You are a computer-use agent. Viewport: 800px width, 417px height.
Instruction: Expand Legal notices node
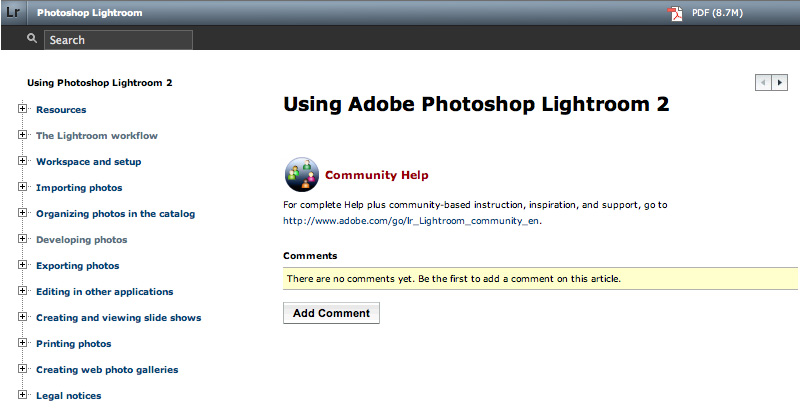(x=22, y=395)
